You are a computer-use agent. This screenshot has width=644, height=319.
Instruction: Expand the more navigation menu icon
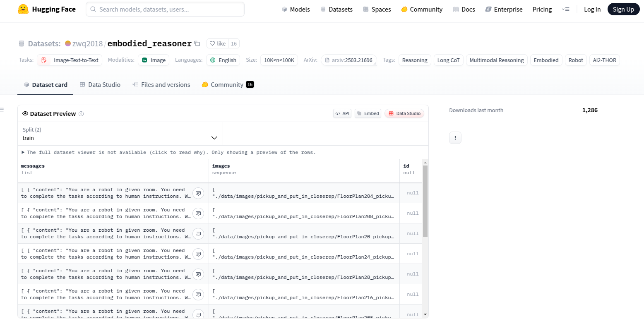point(565,9)
